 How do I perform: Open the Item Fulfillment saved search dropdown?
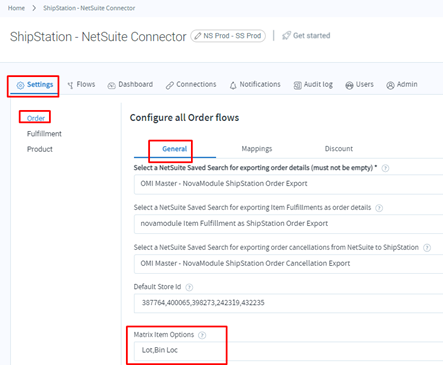pos(288,224)
